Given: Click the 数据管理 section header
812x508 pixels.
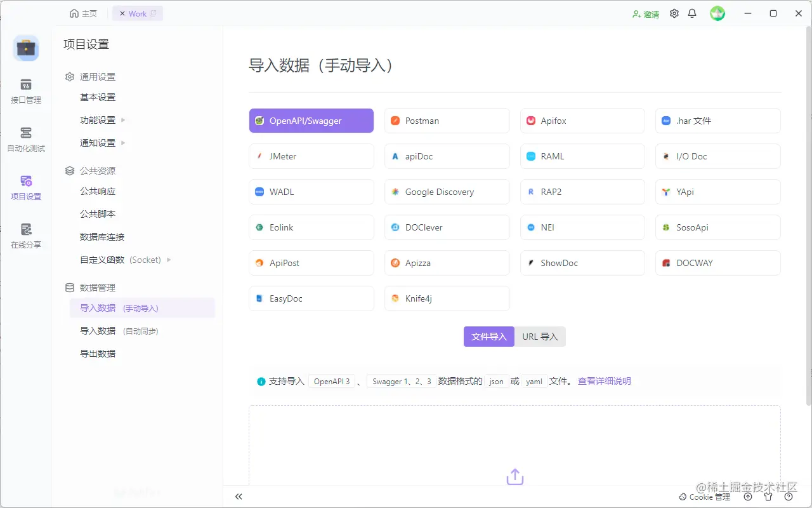Looking at the screenshot, I should pyautogui.click(x=91, y=288).
